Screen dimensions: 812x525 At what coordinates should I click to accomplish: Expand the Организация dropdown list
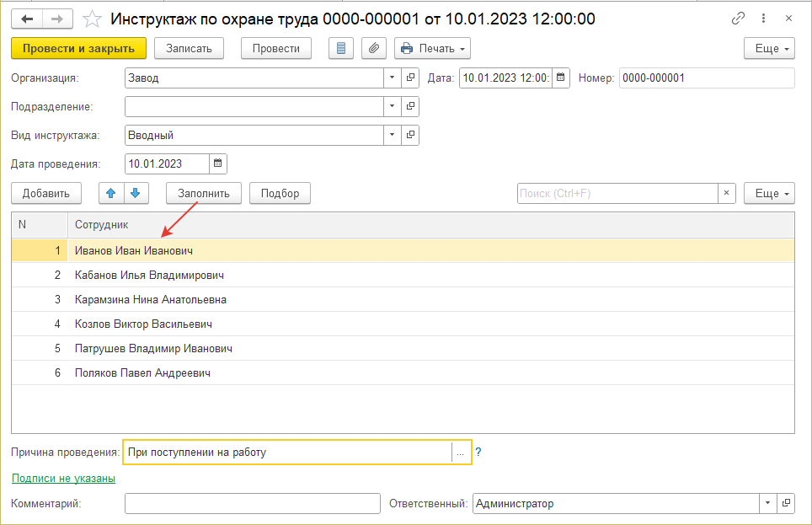392,78
